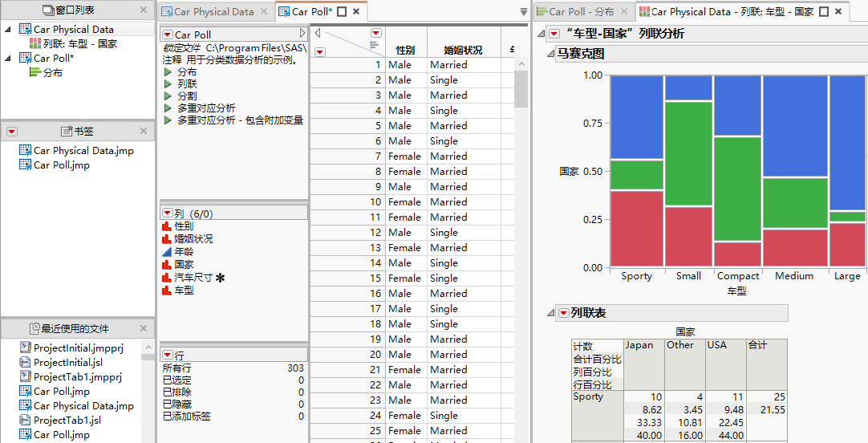Image resolution: width=868 pixels, height=443 pixels.
Task: Open the red triangle menu above the column headers
Action: click(376, 33)
